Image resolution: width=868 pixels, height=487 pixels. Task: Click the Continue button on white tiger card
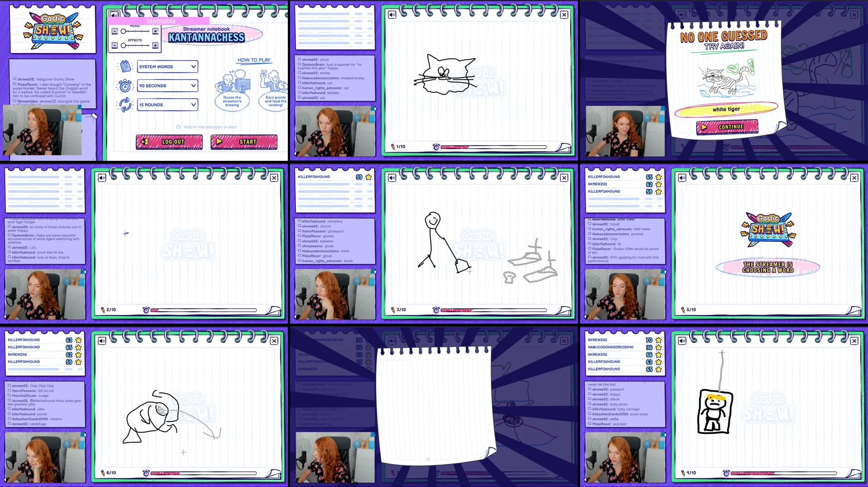[727, 127]
